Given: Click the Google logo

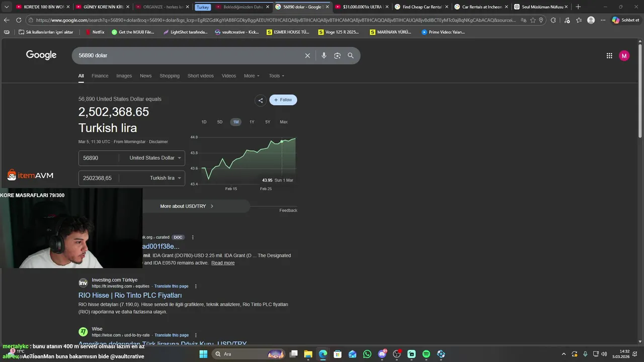Looking at the screenshot, I should tap(41, 55).
